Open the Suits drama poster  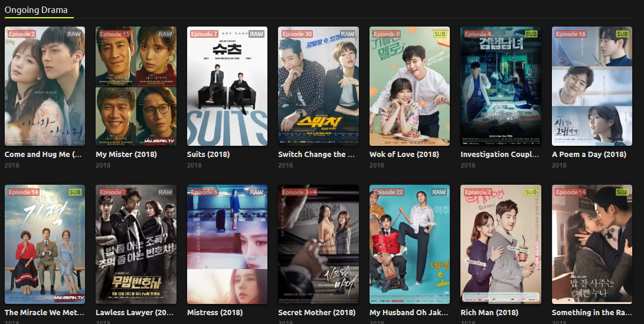click(x=227, y=86)
